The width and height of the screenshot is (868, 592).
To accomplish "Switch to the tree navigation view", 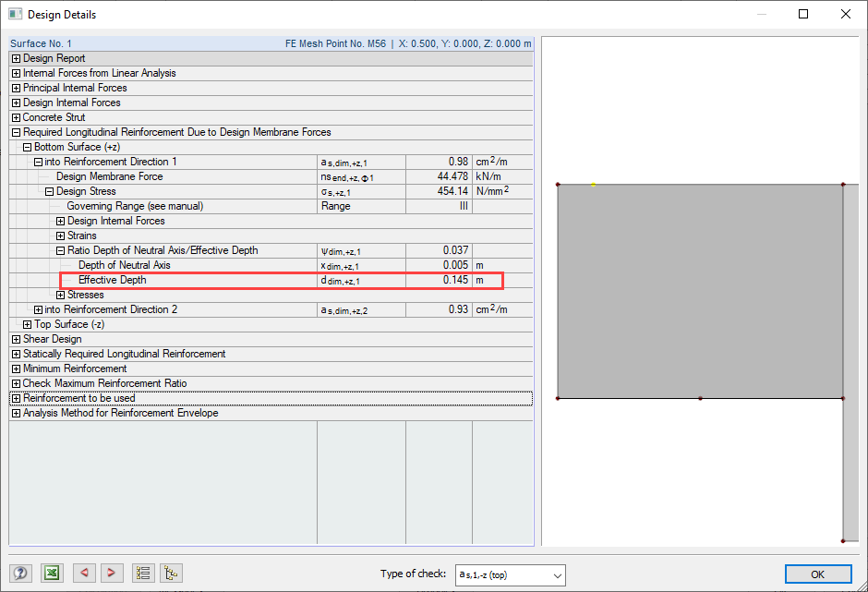I will coord(171,573).
